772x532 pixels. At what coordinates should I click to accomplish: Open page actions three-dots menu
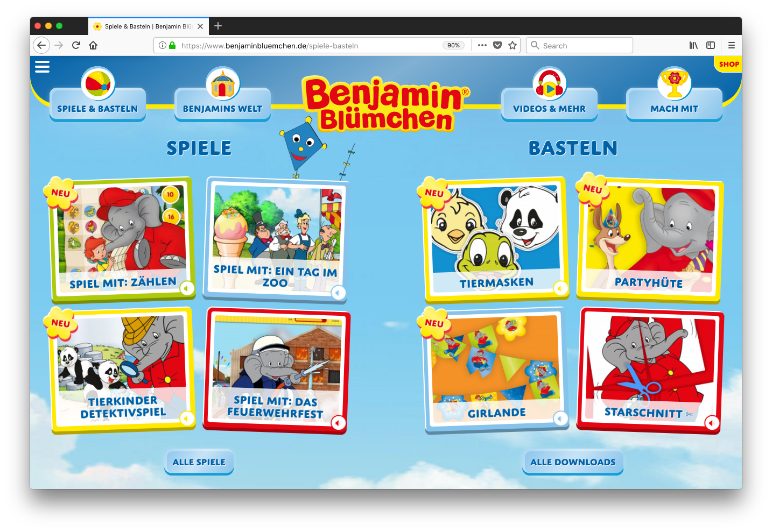point(482,45)
